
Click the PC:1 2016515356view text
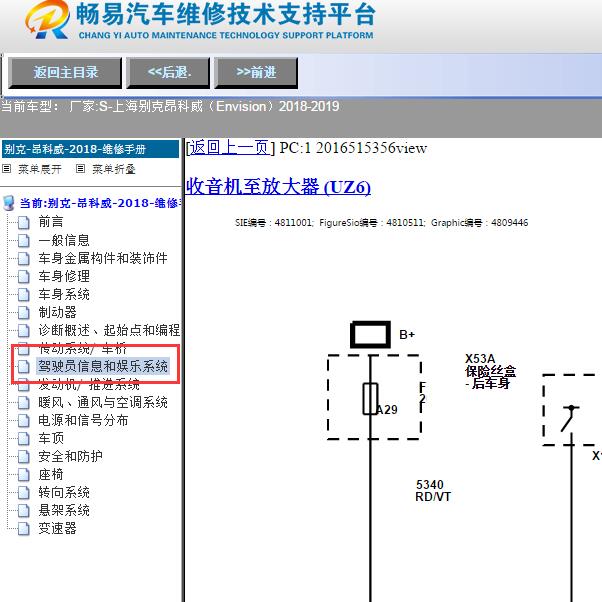[353, 148]
